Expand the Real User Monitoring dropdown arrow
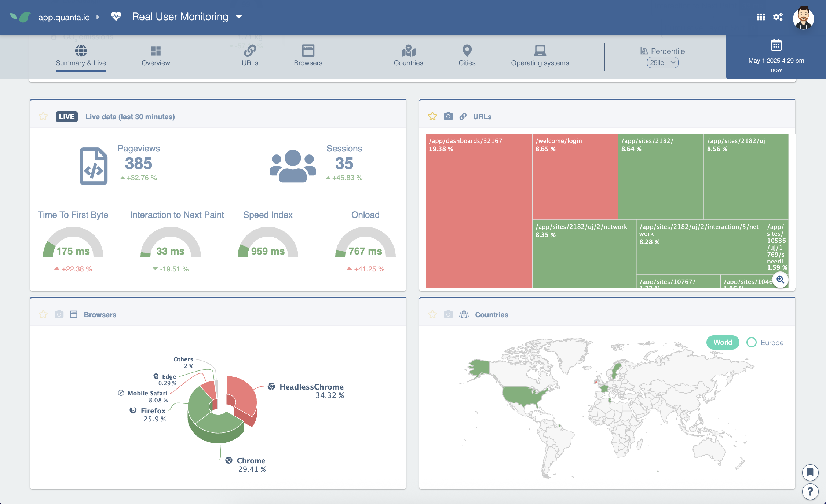 239,17
